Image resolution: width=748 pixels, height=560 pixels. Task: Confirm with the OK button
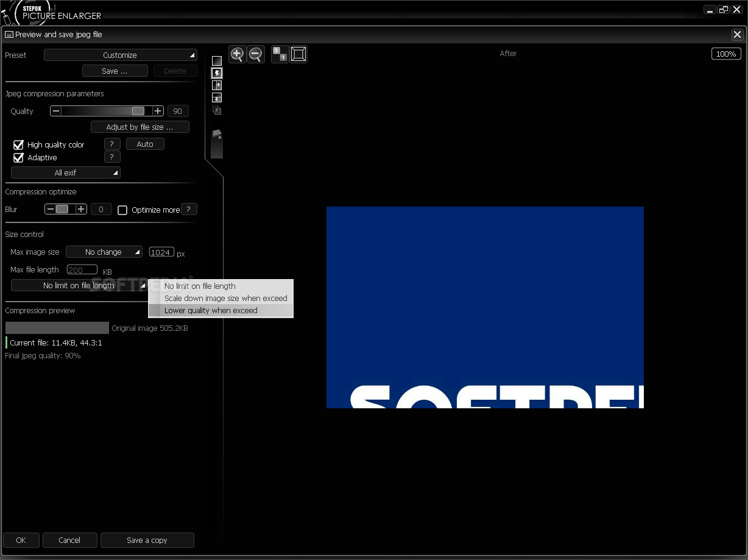coord(21,540)
